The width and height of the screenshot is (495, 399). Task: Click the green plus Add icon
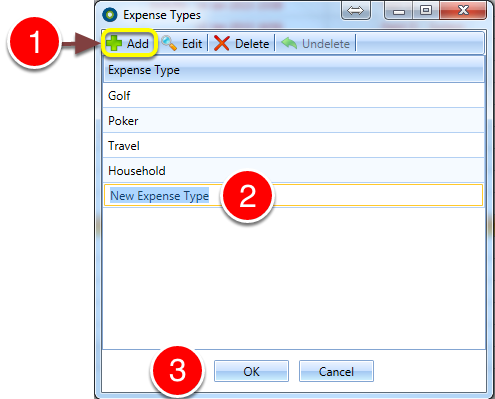[114, 43]
